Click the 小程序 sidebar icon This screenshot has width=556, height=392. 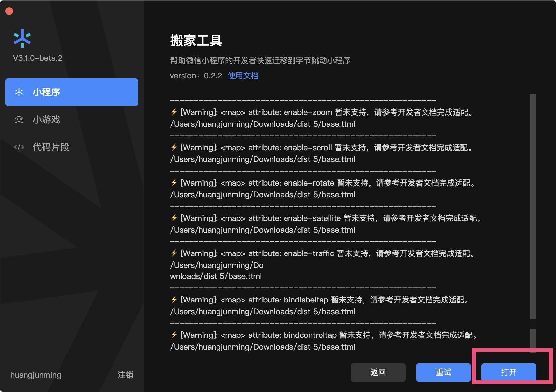point(19,92)
